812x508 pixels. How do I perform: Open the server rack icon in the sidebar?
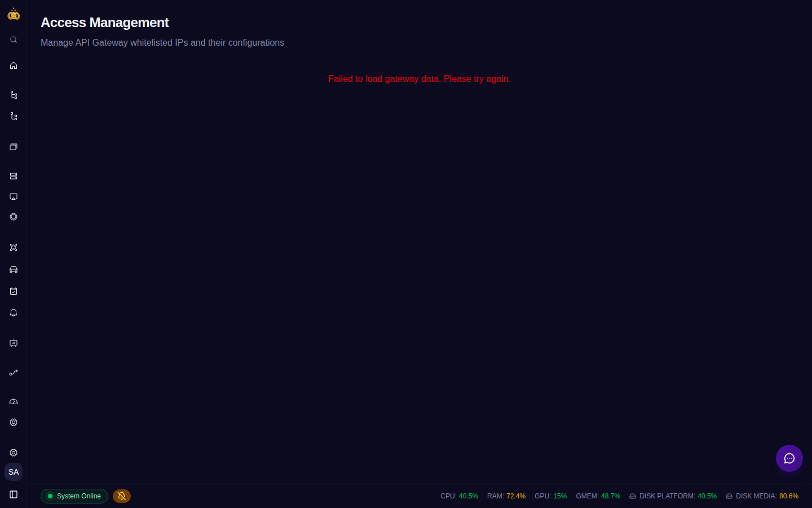point(14,176)
